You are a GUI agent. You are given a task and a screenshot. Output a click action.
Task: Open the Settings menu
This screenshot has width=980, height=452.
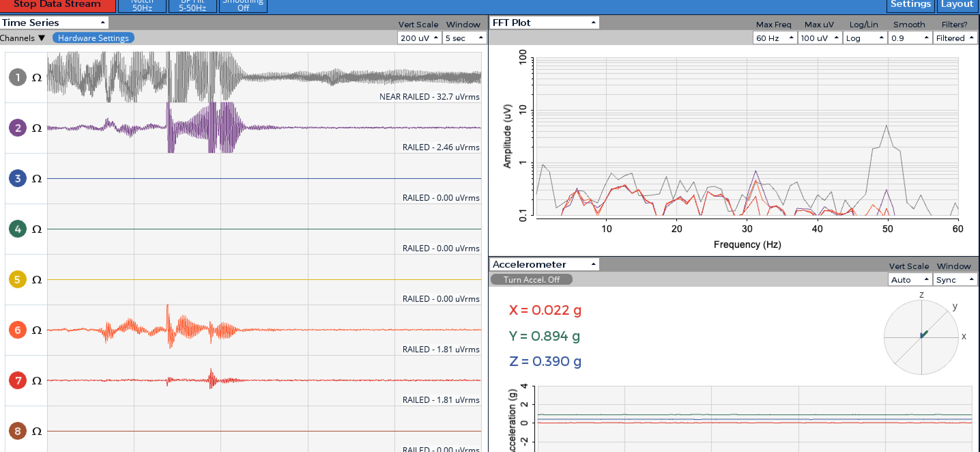pos(910,5)
